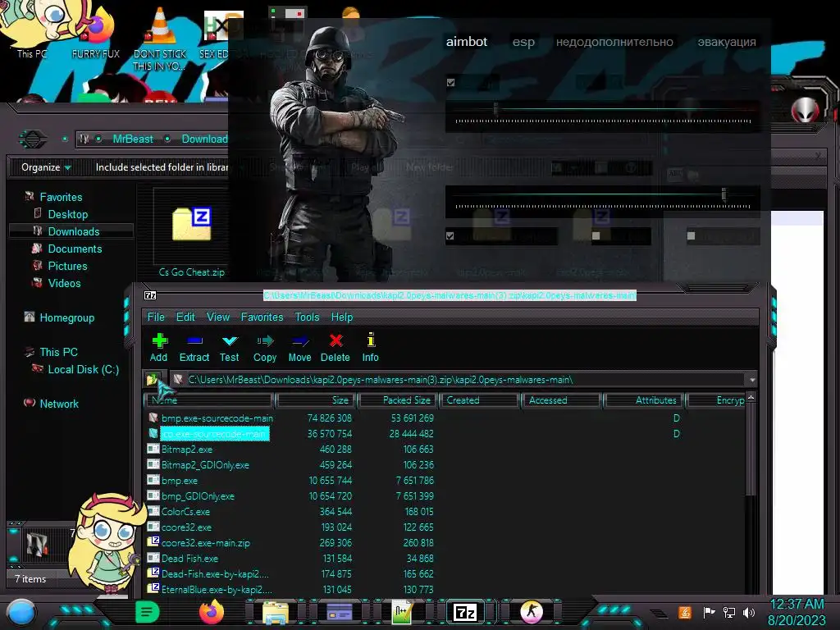Select Documents in Explorer sidebar
Screen dimensions: 840x630
point(75,249)
